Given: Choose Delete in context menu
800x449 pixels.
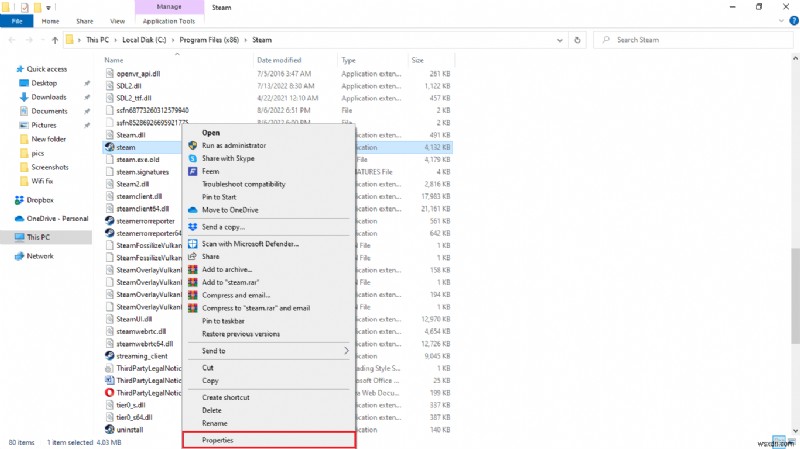Looking at the screenshot, I should [269, 410].
